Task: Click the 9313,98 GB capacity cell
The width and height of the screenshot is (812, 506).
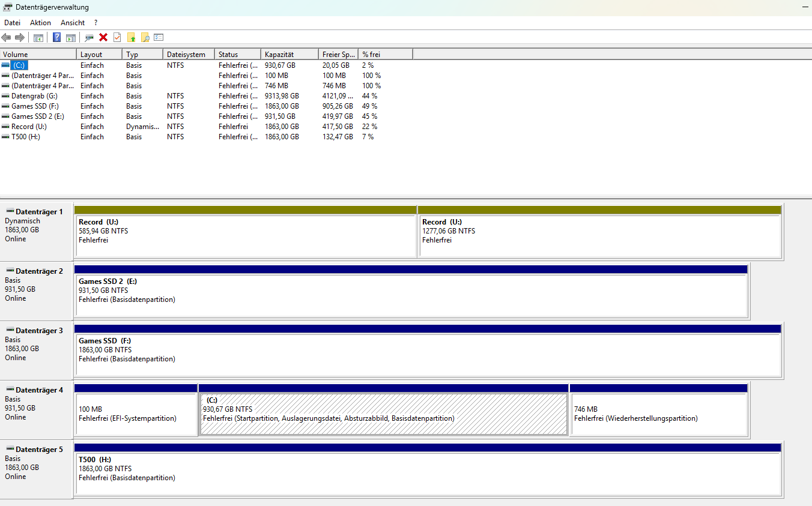Action: (x=282, y=96)
